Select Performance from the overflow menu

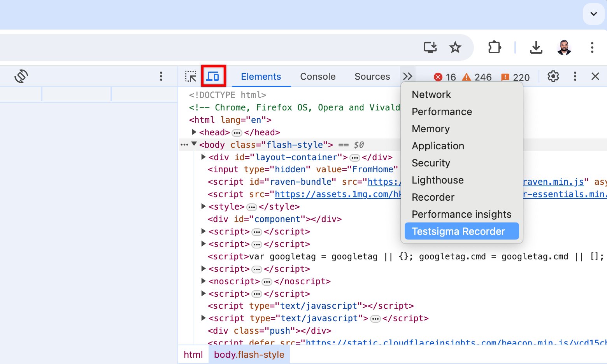pos(462,112)
